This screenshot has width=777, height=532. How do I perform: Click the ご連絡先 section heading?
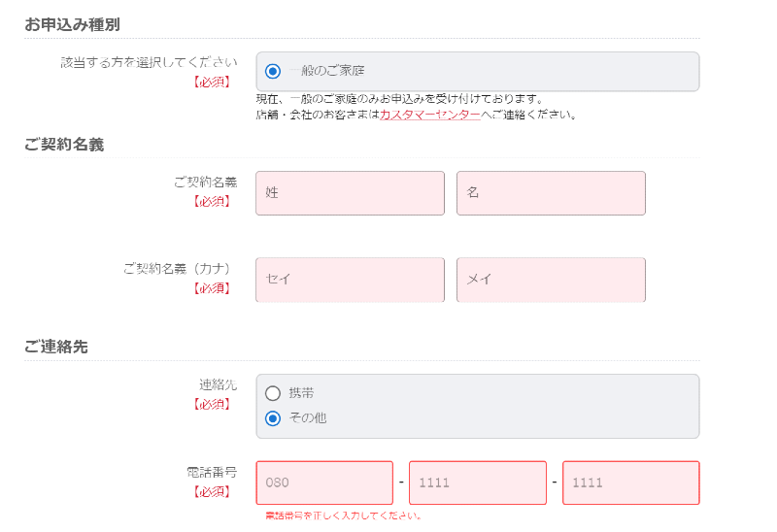(56, 347)
